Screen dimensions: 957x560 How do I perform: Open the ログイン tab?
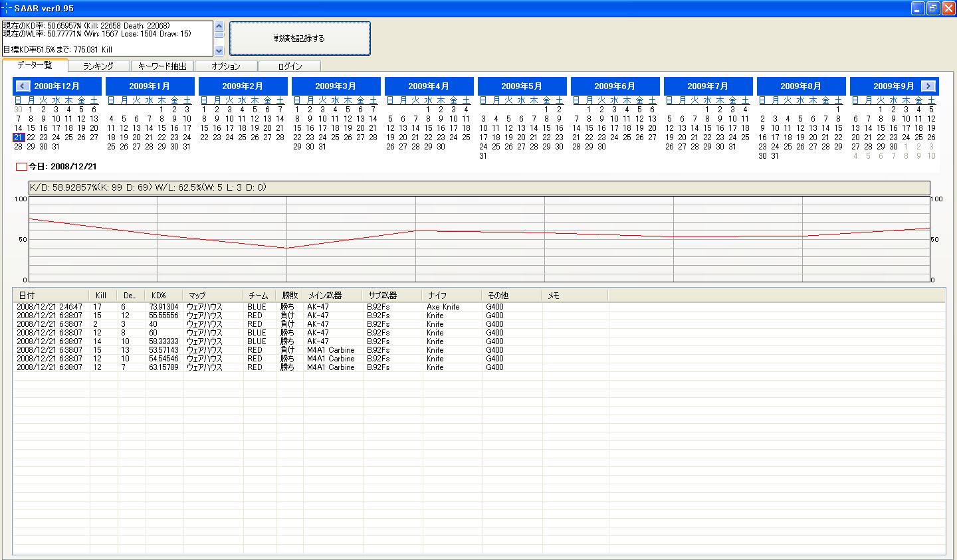point(290,66)
